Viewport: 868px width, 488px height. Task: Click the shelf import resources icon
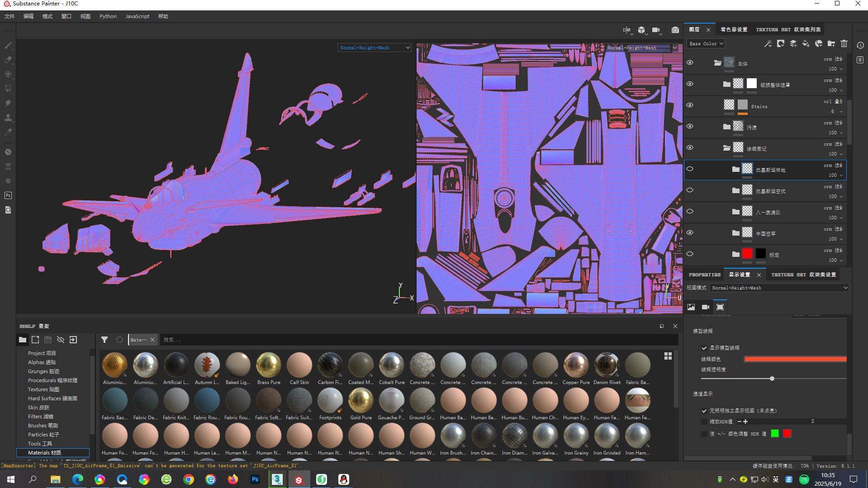[x=73, y=340]
